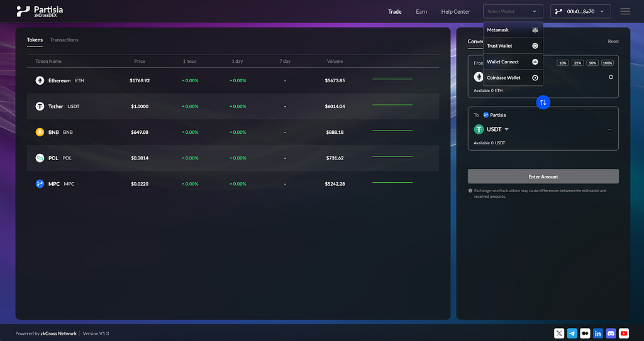The image size is (644, 341).
Task: Click the Enter Amount button
Action: [543, 176]
